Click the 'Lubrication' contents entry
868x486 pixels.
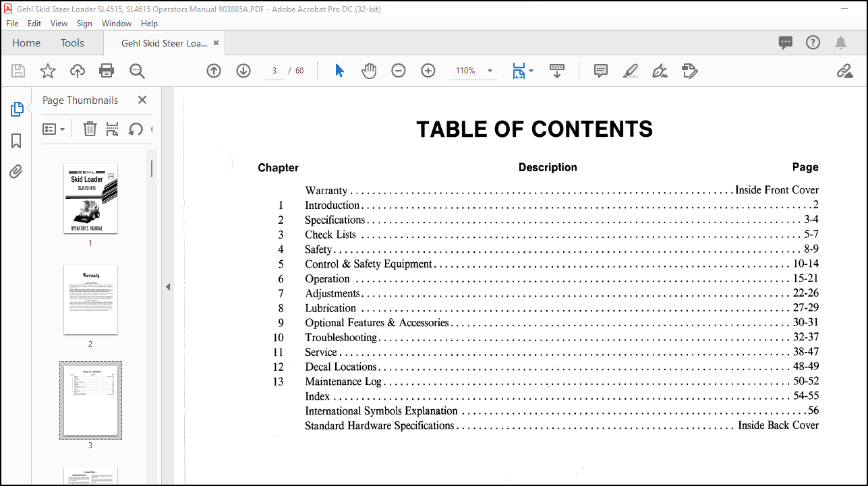(x=330, y=308)
